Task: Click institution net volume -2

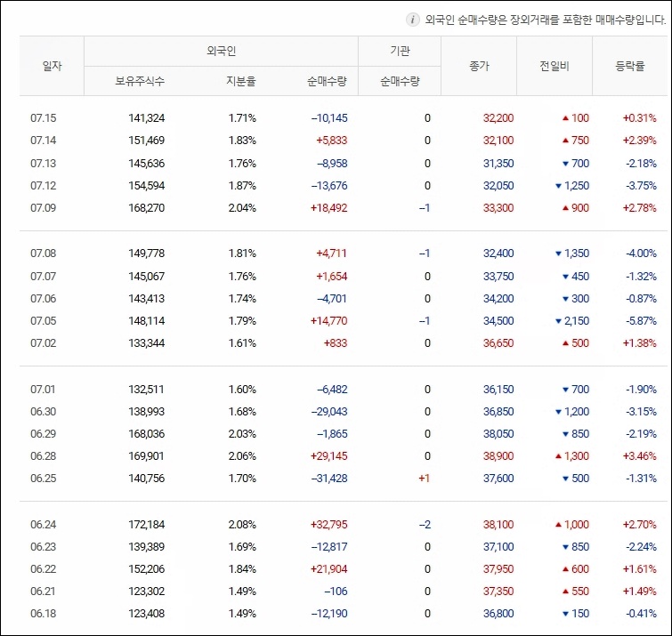Action: [x=425, y=525]
